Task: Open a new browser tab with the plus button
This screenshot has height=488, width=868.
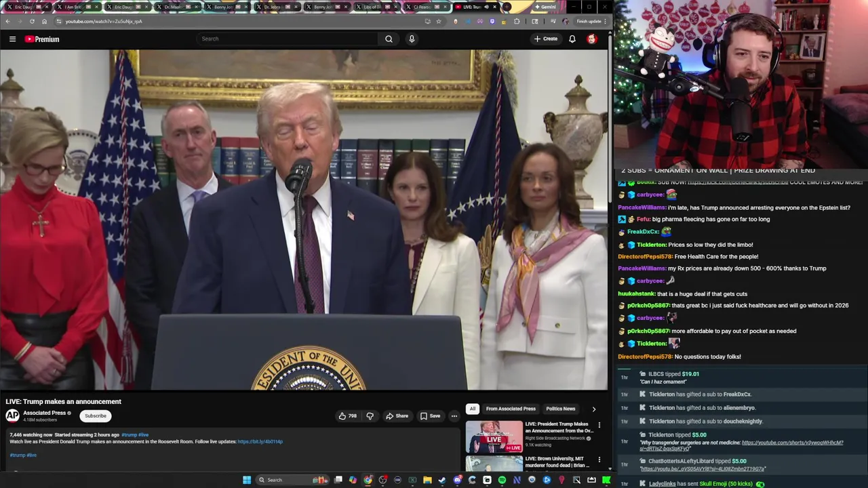Action: (x=508, y=7)
